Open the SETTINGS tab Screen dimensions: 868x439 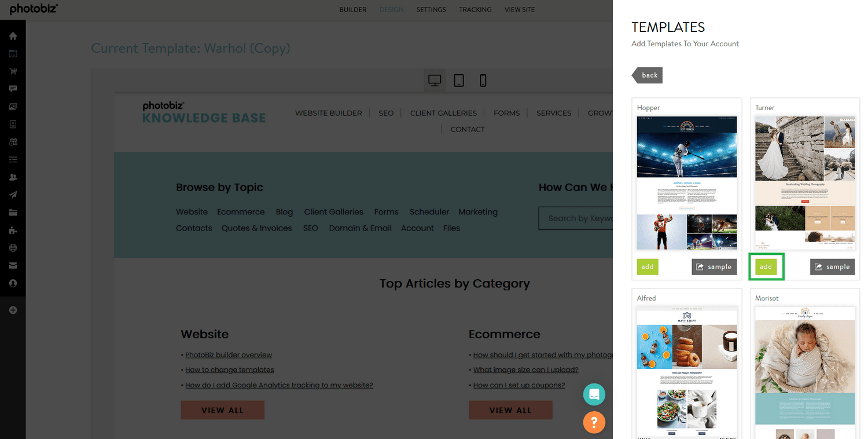[x=431, y=10]
